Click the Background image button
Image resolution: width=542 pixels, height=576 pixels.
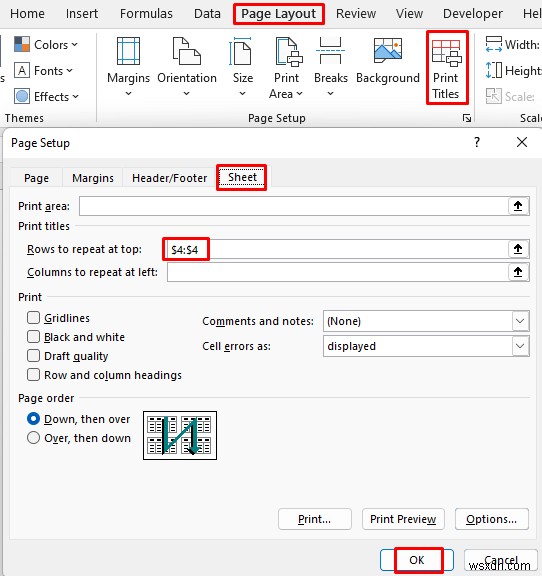click(x=388, y=61)
